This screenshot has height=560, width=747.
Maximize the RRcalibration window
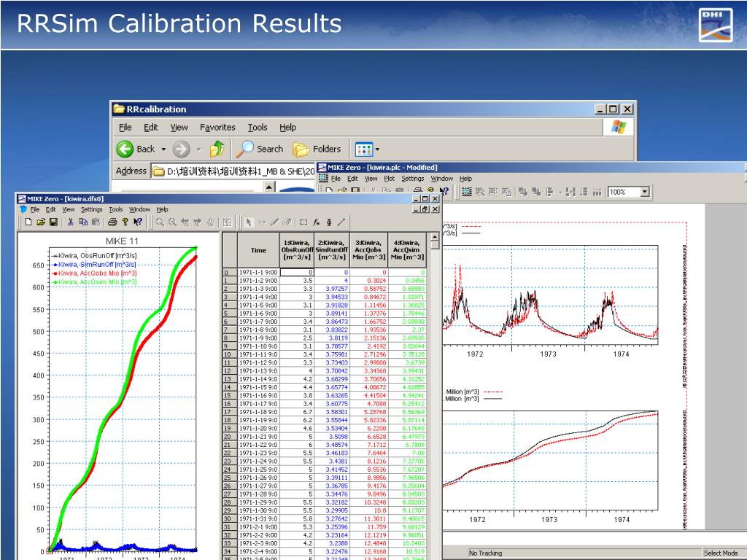coord(613,109)
